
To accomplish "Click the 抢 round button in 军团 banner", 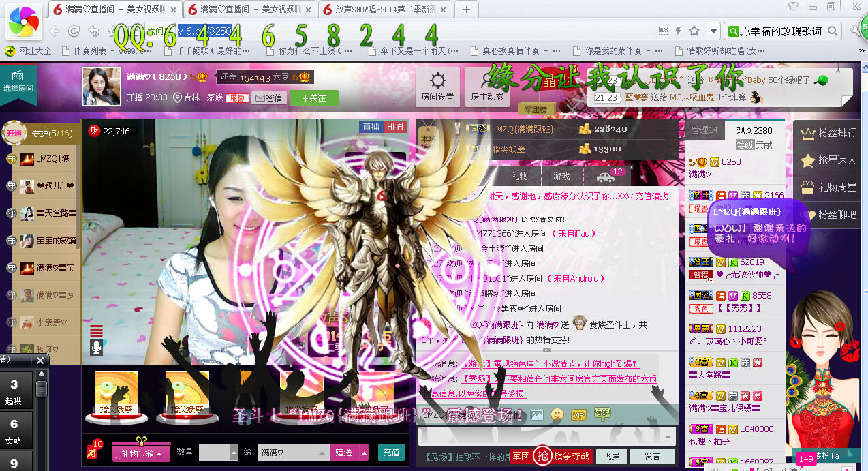I will coord(542,455).
